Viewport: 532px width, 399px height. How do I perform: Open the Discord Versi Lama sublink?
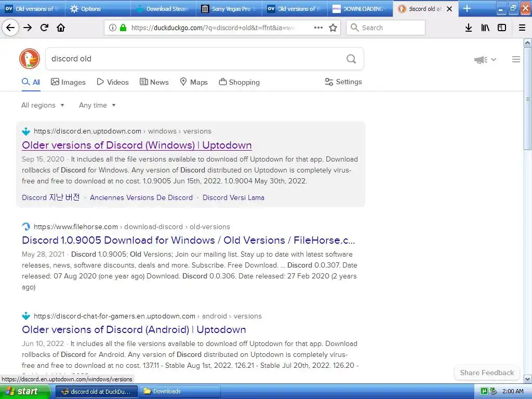click(x=233, y=197)
